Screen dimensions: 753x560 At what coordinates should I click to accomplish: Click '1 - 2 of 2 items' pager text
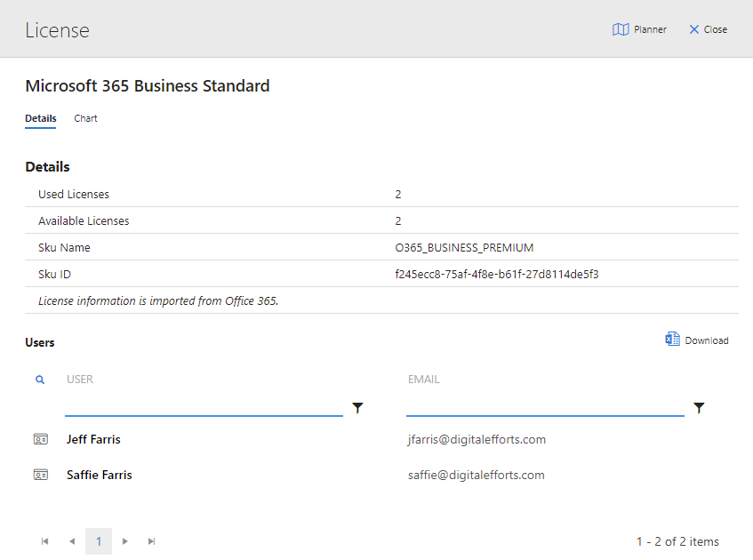pos(677,541)
